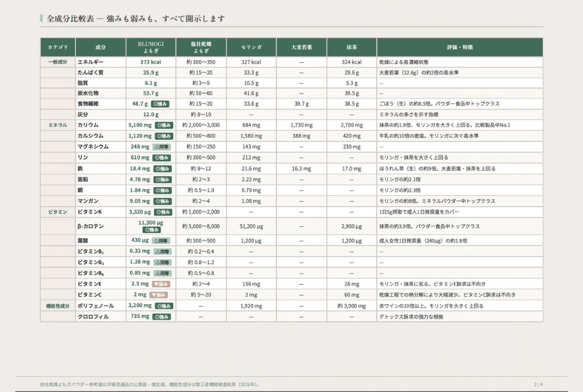Click the 葉酸 row label

click(82, 241)
